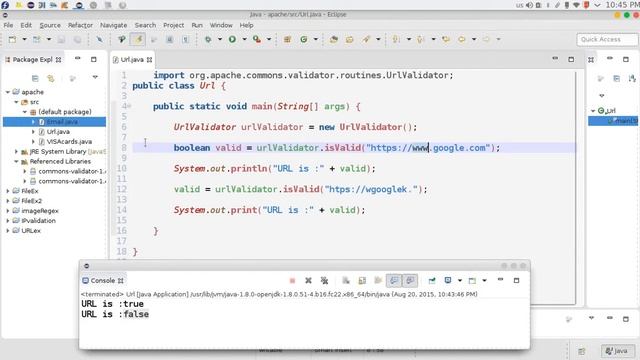Open the New wizard dropdown arrow
The height and width of the screenshot is (360, 640).
[x=24, y=40]
